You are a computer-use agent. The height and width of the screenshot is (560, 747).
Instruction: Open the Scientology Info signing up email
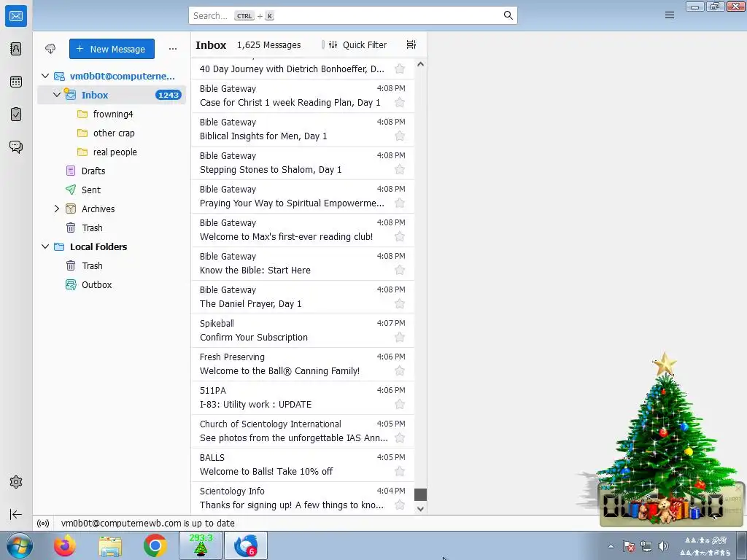click(x=303, y=498)
